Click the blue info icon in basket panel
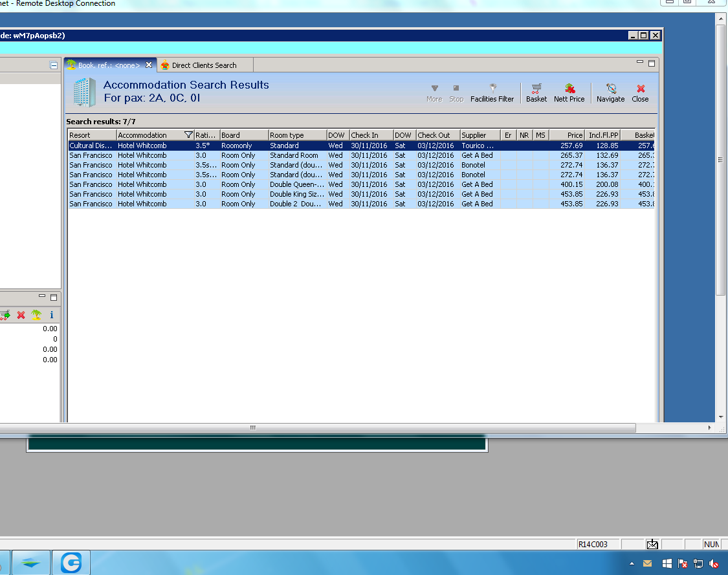Viewport: 728px width, 575px height. tap(52, 314)
